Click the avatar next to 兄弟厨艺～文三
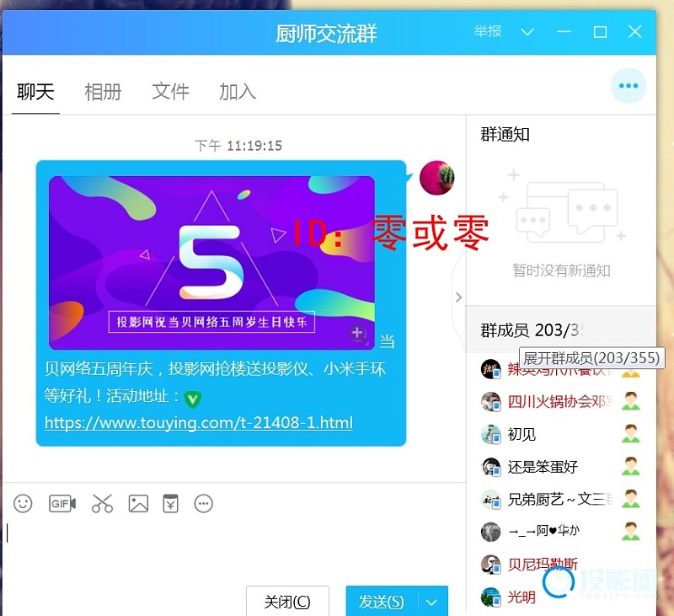Screen dimensions: 674x616 (x=490, y=500)
